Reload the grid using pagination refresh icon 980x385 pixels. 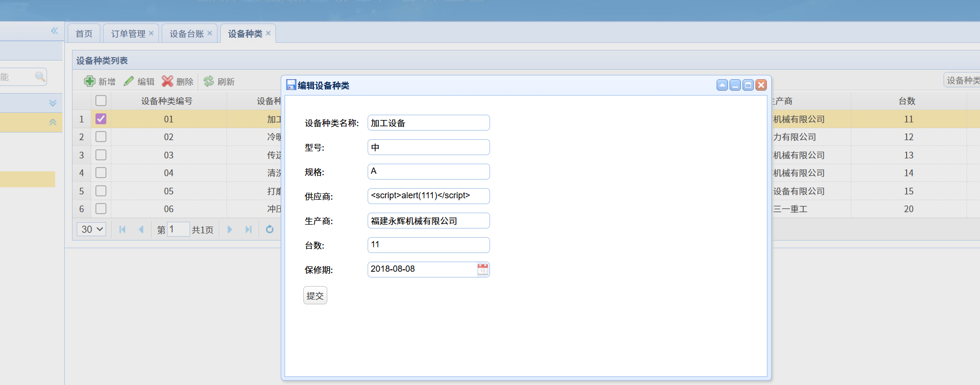click(x=270, y=229)
